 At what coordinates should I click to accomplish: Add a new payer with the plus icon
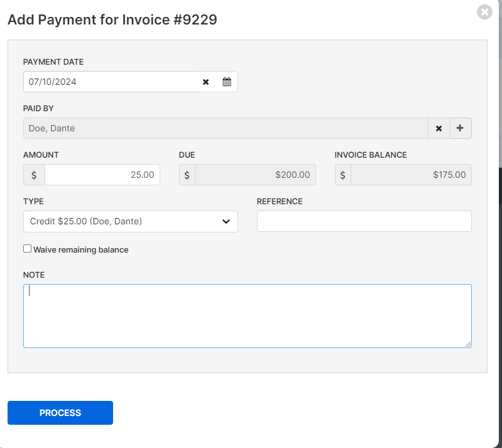(x=461, y=128)
